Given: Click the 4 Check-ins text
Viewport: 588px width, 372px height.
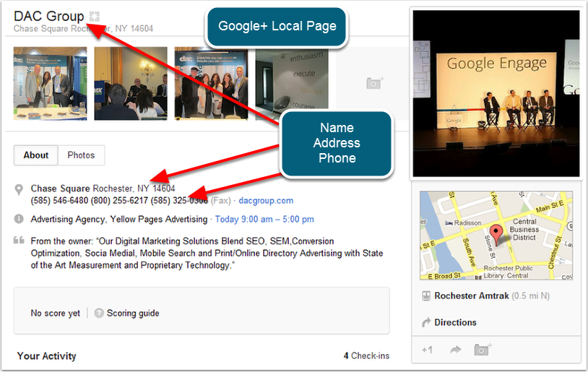Looking at the screenshot, I should tap(366, 356).
